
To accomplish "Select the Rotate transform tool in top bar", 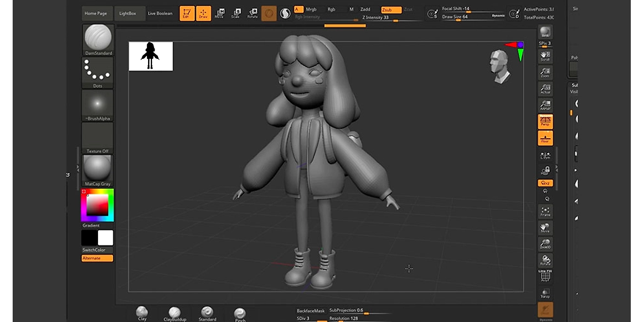I will pos(252,13).
